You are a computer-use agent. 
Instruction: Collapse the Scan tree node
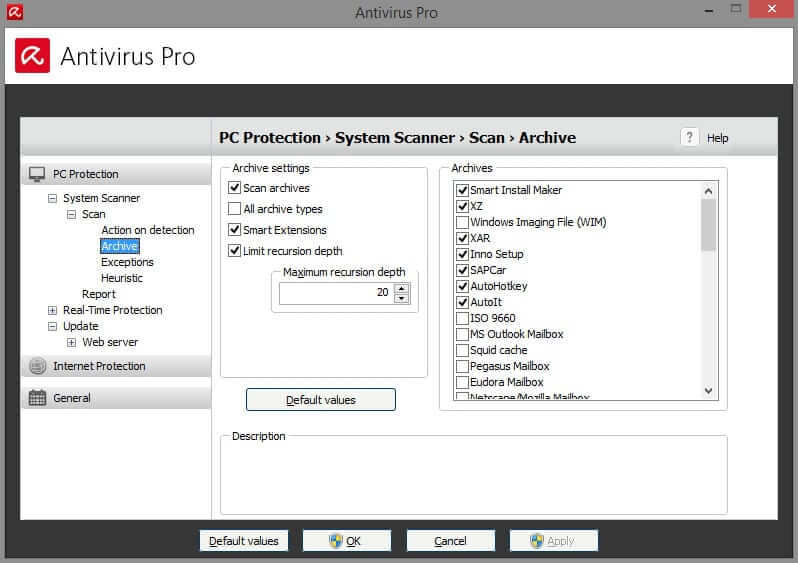click(x=71, y=214)
